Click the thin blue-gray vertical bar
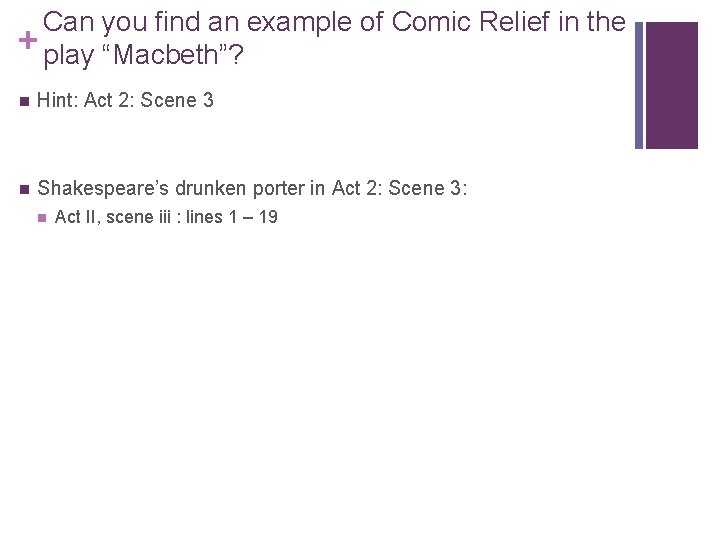 pyautogui.click(x=639, y=85)
